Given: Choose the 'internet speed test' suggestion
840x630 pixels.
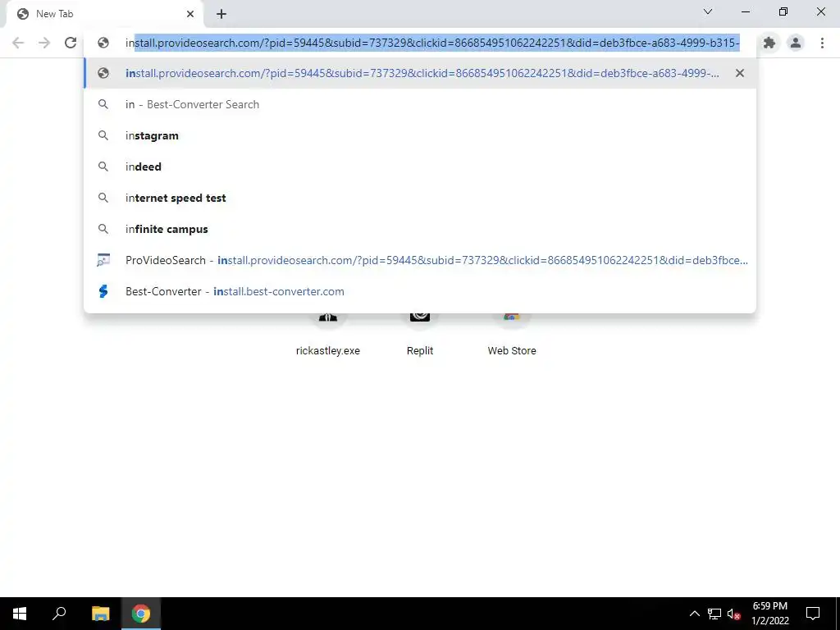Looking at the screenshot, I should [420, 198].
